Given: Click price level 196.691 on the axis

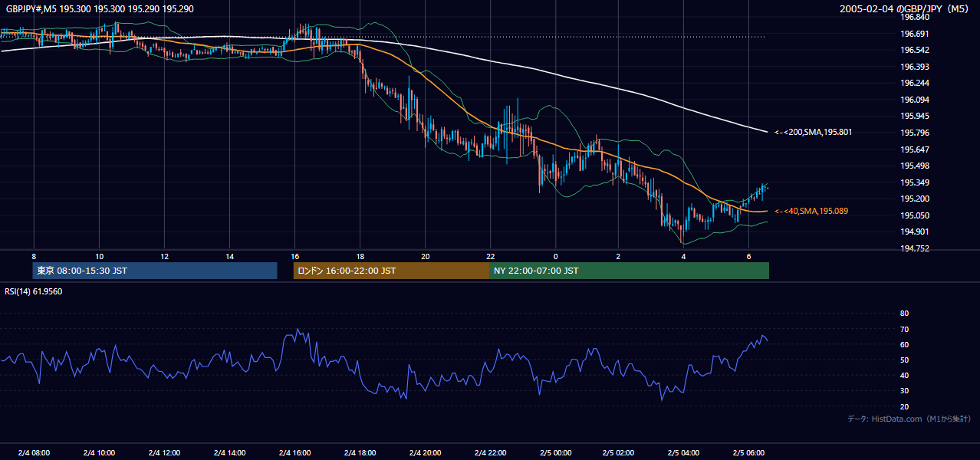Looking at the screenshot, I should tap(915, 34).
